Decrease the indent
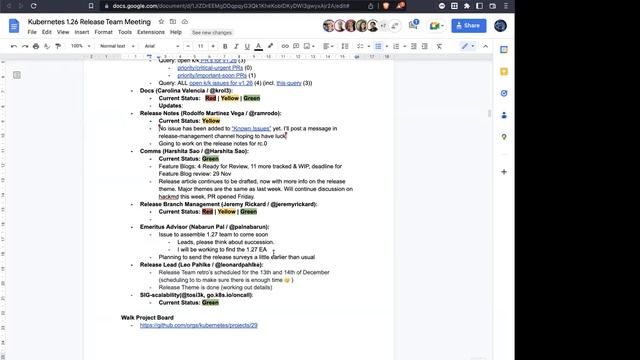640x360 pixels. pos(414,46)
